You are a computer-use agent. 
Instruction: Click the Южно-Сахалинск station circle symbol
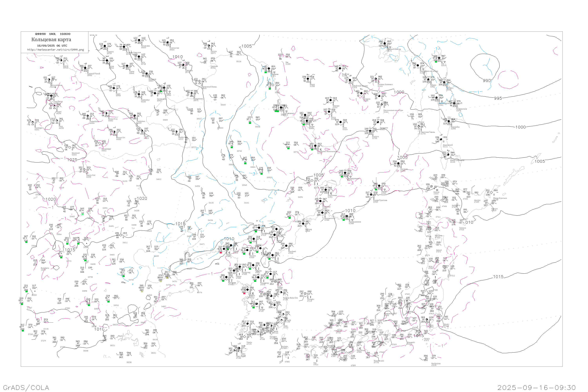point(448,154)
